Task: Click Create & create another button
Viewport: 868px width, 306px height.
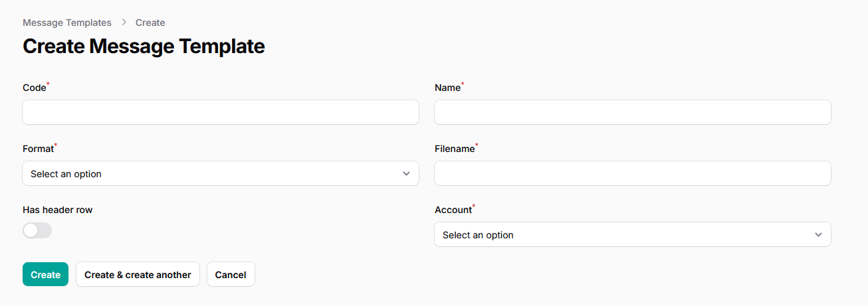Action: point(138,275)
